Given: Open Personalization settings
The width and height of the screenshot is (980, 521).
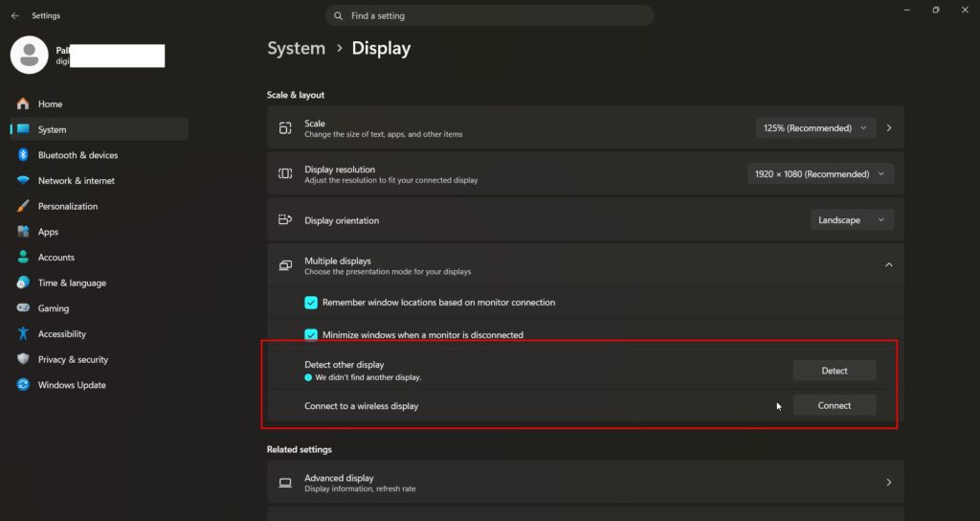Looking at the screenshot, I should (x=99, y=207).
